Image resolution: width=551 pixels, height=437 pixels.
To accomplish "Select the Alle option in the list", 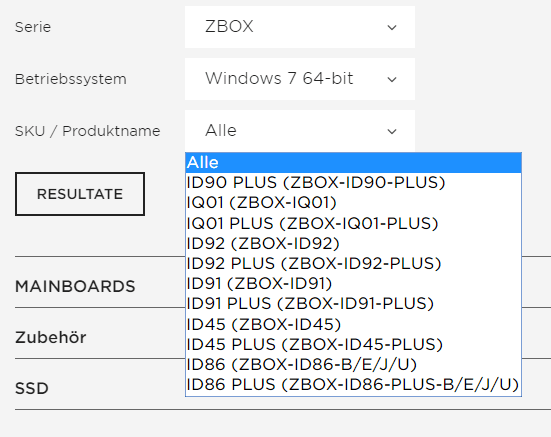I will 353,163.
